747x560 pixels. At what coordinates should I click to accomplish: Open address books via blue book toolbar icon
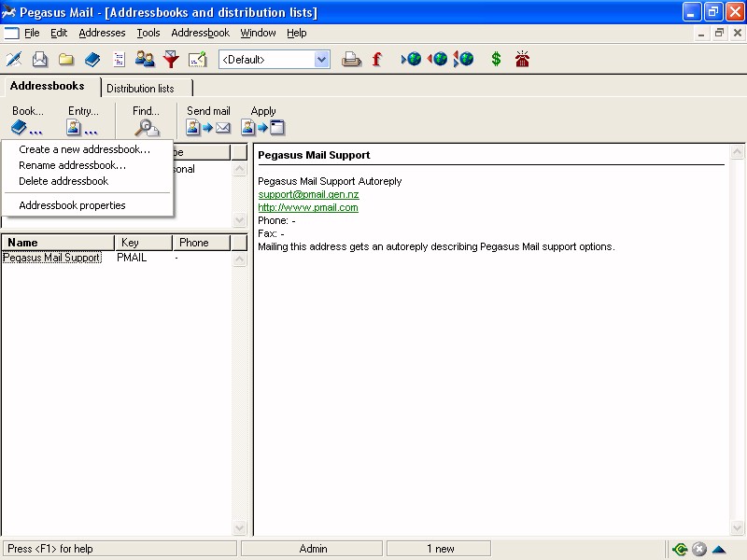92,60
